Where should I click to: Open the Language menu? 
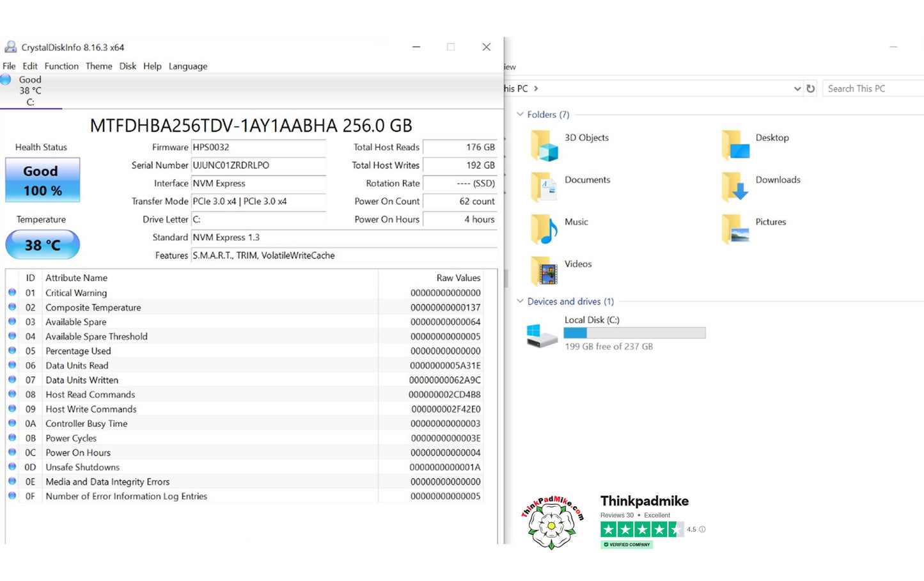(x=188, y=66)
